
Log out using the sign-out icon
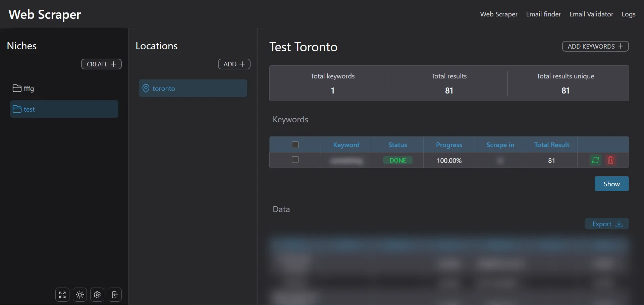pyautogui.click(x=115, y=295)
